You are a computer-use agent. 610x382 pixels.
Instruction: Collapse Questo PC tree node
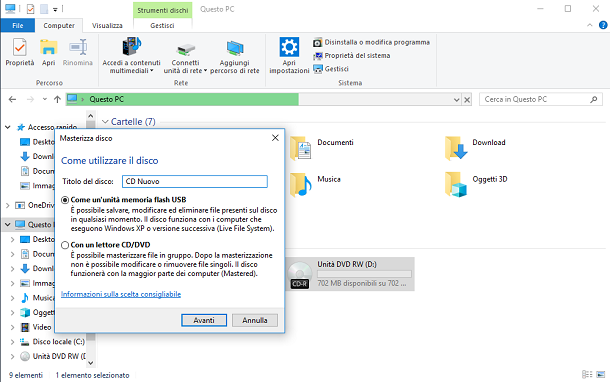[x=8, y=224]
